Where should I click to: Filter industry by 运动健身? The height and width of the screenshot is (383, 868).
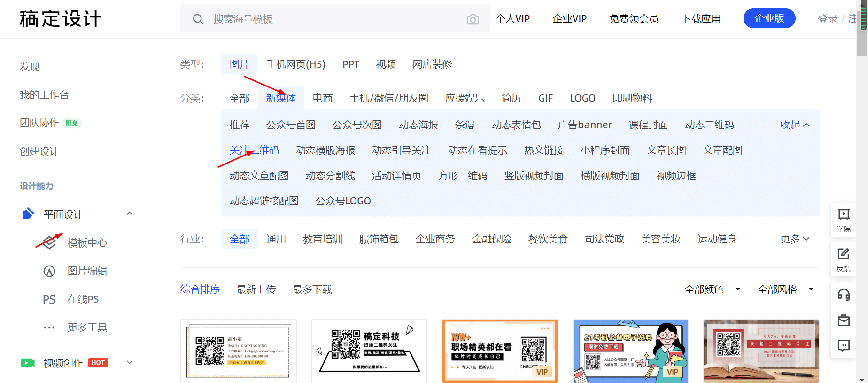[x=717, y=239]
